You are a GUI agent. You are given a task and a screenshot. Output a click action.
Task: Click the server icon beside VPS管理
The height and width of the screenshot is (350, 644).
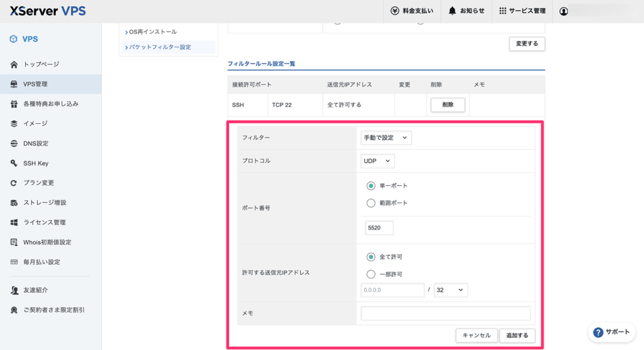click(14, 84)
